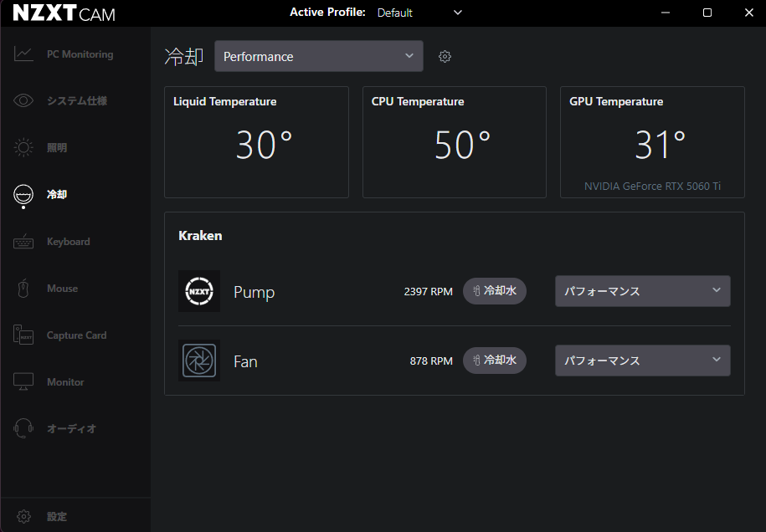Screen dimensions: 766x532
Task: Click the Mouse icon in sidebar
Action: [x=23, y=288]
